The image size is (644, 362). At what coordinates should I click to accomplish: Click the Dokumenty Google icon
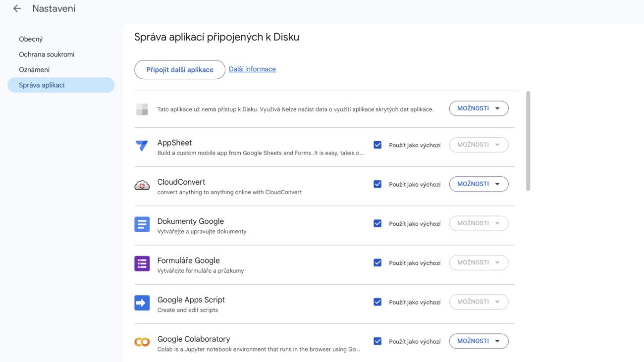tap(142, 224)
